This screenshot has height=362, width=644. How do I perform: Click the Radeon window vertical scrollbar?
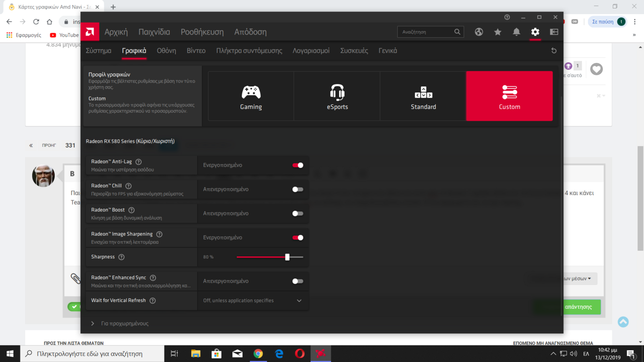pyautogui.click(x=561, y=206)
